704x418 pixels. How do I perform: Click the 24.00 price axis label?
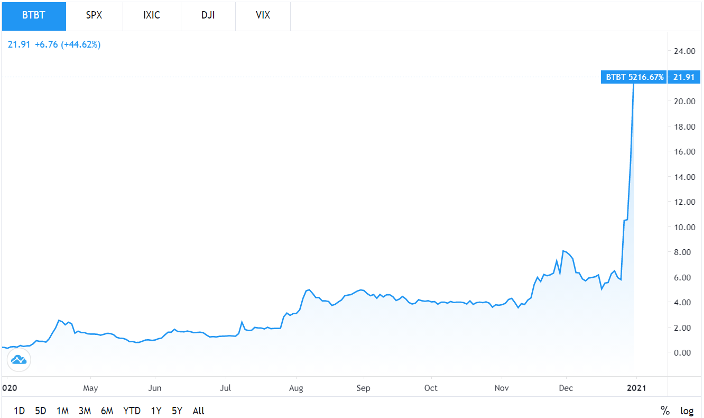click(685, 51)
